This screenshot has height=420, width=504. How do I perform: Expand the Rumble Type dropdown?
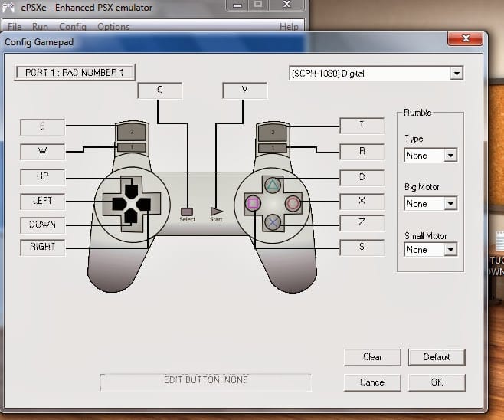pyautogui.click(x=450, y=156)
